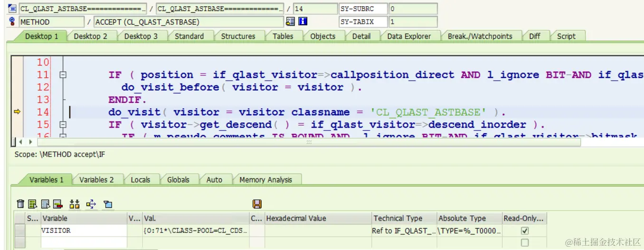Open the Script tab

[x=566, y=36]
